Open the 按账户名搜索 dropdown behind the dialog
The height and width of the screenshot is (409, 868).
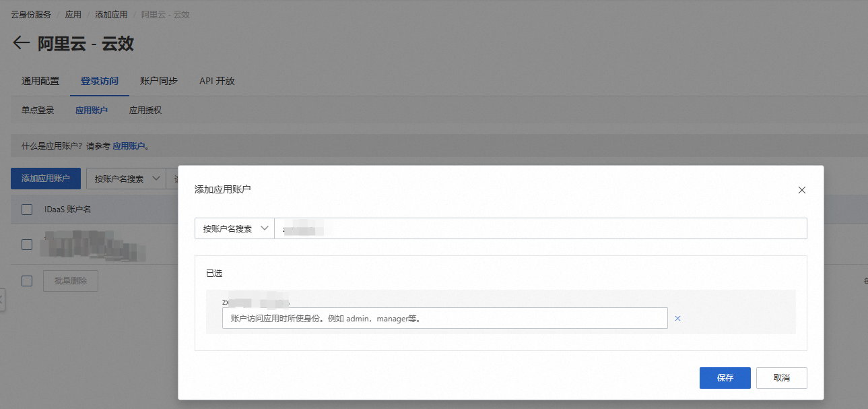(126, 179)
